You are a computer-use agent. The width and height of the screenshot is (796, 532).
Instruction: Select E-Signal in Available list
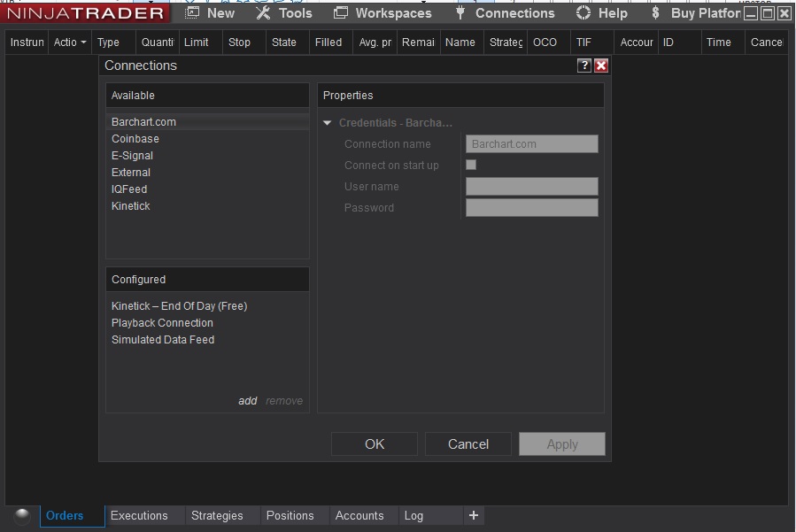207,155
